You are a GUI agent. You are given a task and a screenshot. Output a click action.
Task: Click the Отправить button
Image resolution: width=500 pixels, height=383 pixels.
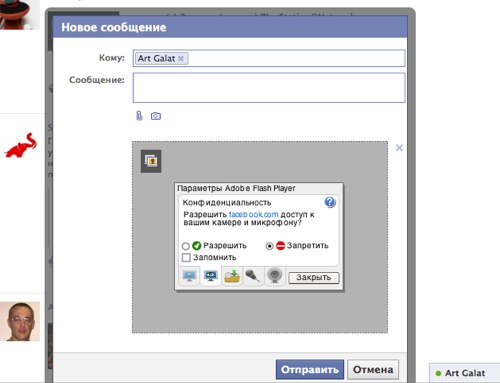tap(310, 369)
